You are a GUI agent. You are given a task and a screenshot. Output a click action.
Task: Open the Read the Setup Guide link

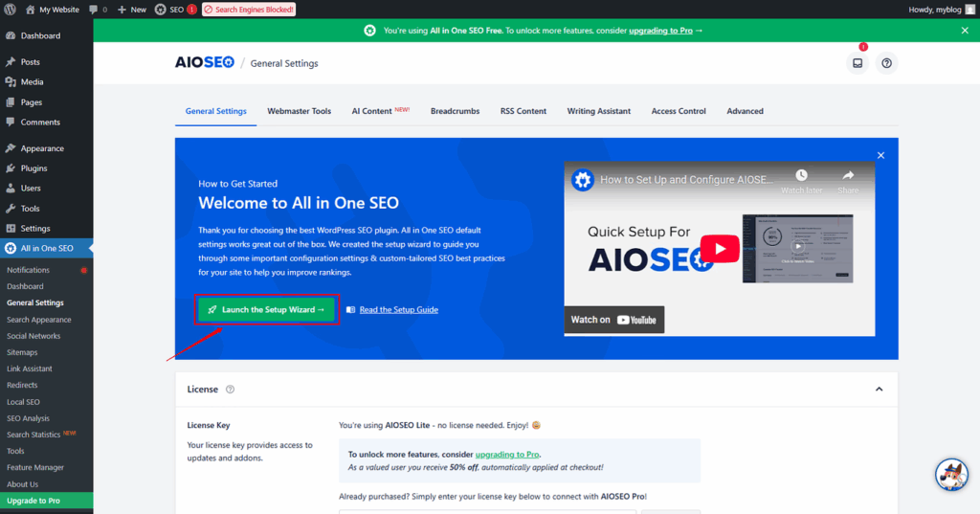[x=398, y=309]
